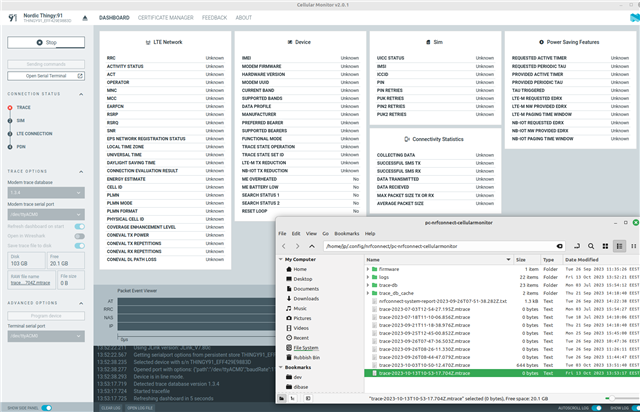Show places sidebar button in file manager status bar

tap(282, 398)
